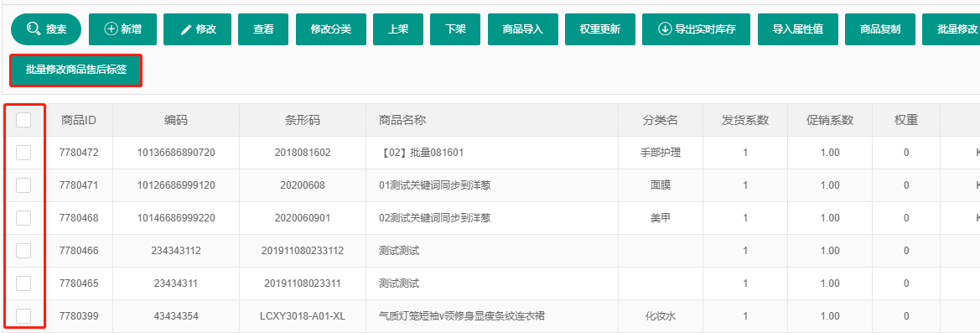Check the box for product 7780472
The width and height of the screenshot is (980, 333).
coord(23,153)
